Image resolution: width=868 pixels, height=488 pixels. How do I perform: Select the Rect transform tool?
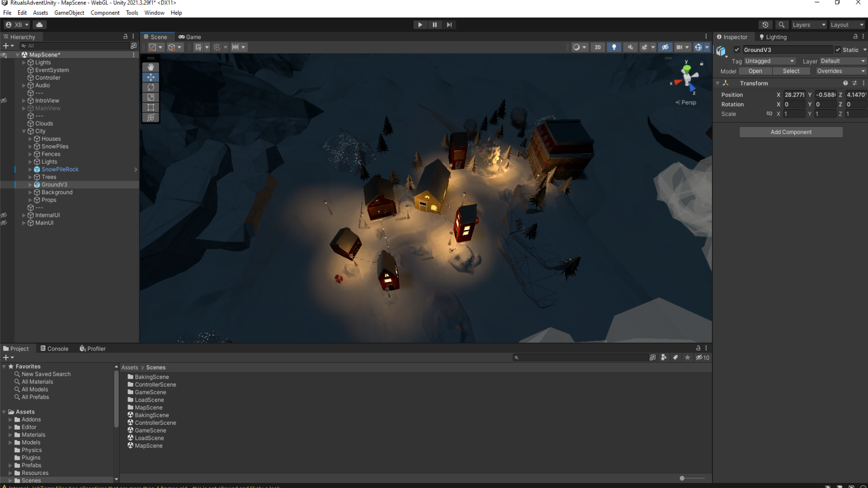point(151,107)
